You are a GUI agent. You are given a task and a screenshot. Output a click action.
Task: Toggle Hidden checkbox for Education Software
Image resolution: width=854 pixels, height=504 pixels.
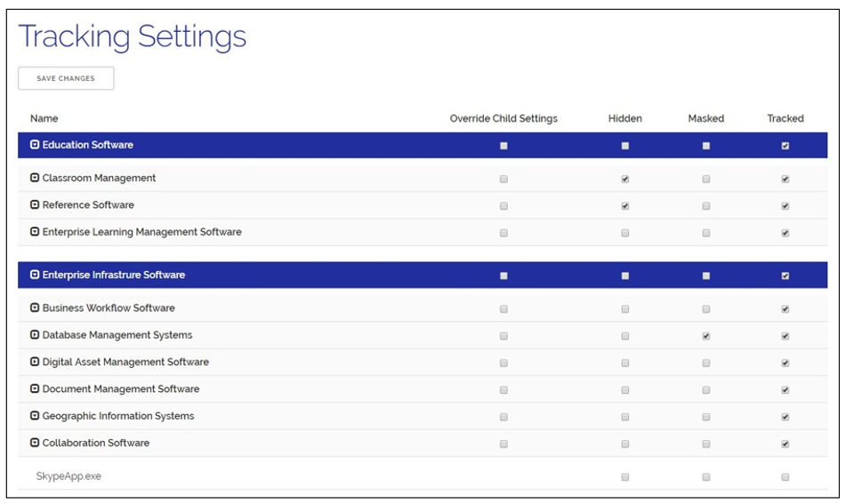click(x=625, y=146)
